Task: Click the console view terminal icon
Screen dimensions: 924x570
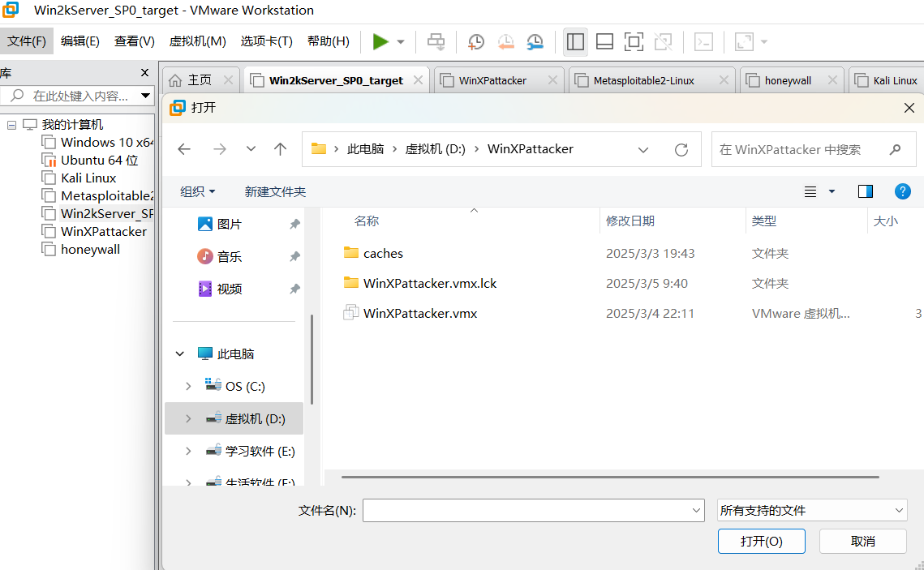Action: click(x=703, y=42)
